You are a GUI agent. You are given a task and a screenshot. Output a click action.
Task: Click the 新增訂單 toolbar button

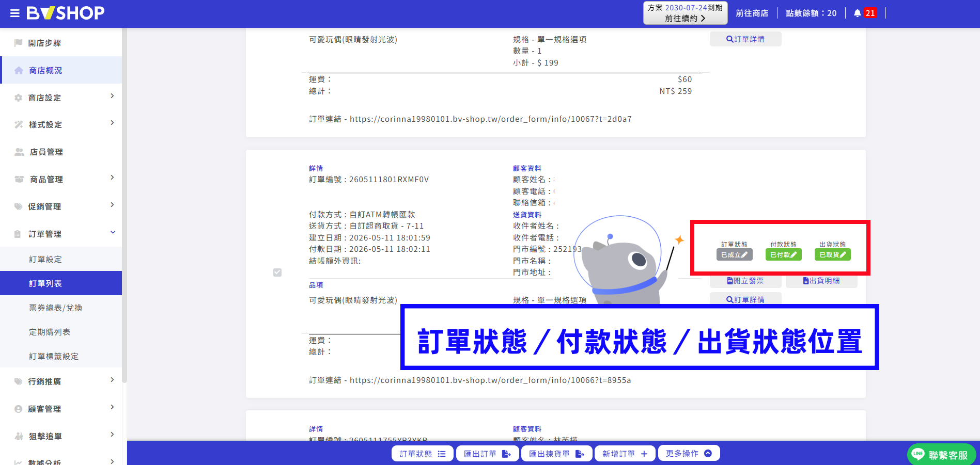pyautogui.click(x=625, y=454)
